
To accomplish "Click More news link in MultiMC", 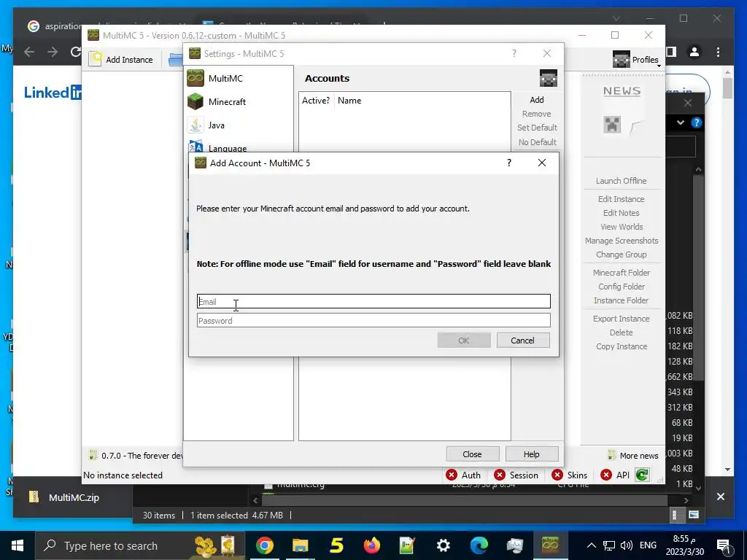I will tap(633, 456).
